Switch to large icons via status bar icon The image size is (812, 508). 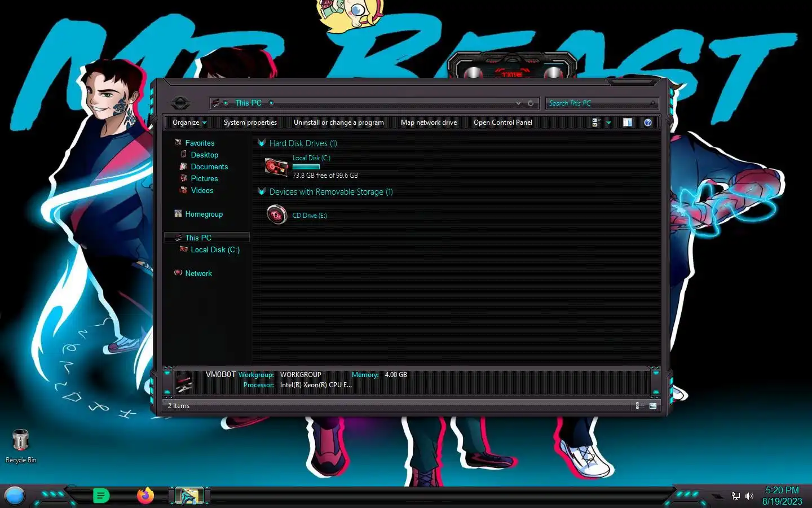[x=653, y=406]
